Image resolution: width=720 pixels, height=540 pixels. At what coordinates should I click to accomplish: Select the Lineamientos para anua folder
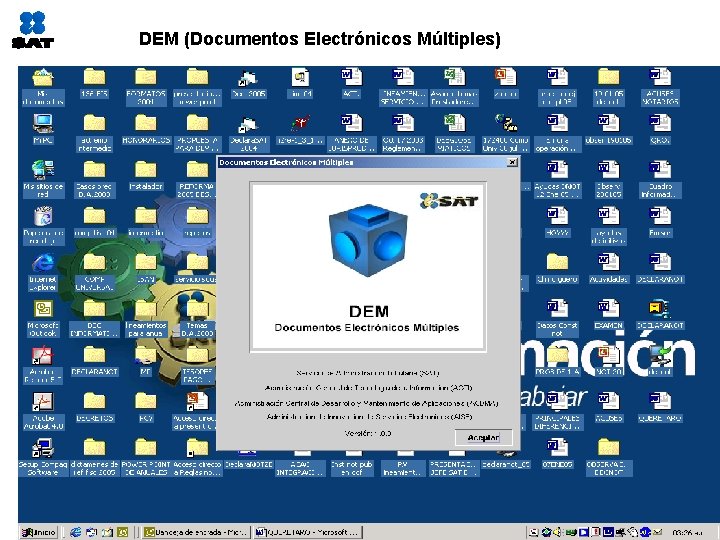(x=146, y=318)
